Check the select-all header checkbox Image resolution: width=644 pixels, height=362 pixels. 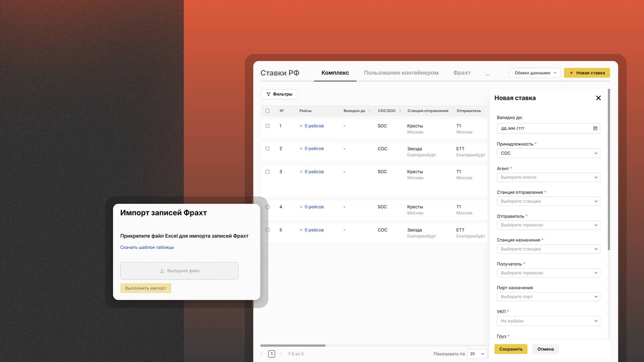(x=267, y=111)
